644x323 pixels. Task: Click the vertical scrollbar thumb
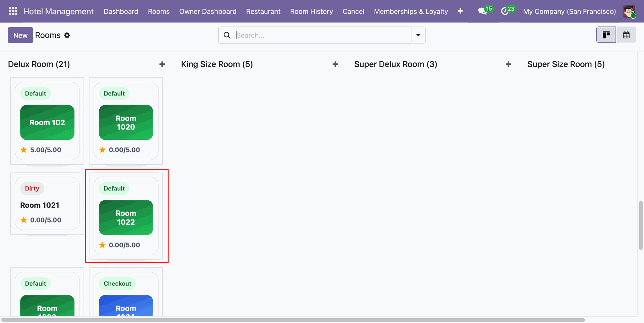641,225
